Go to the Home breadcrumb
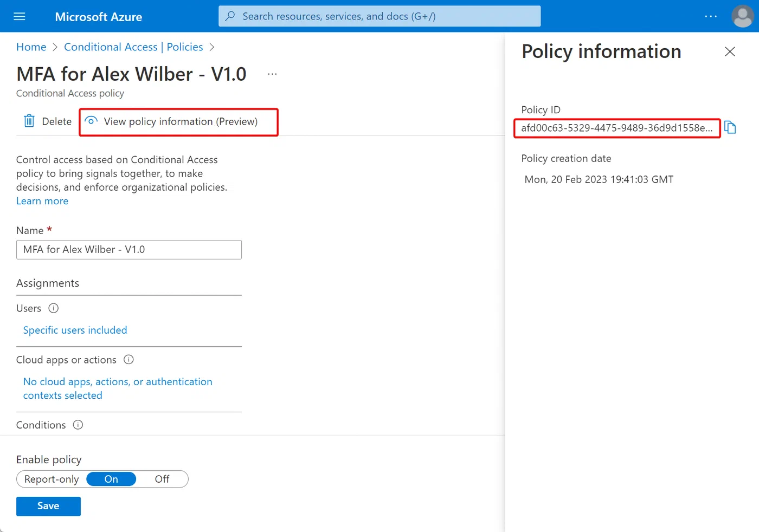This screenshot has width=759, height=532. [31, 47]
